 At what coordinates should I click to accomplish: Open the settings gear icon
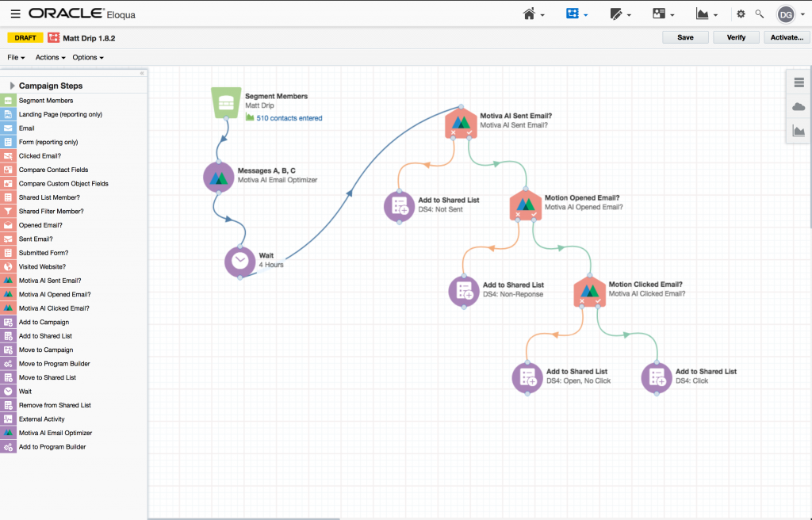(x=741, y=14)
